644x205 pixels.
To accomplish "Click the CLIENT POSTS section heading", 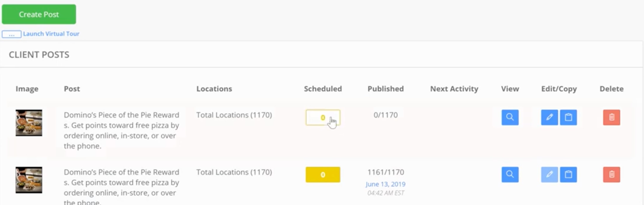I will [39, 55].
